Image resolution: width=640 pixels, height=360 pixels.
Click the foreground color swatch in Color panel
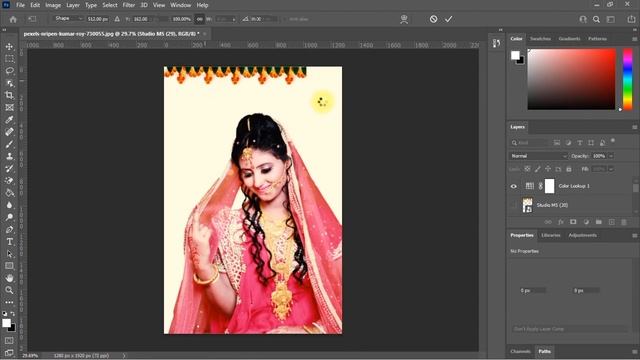tap(515, 55)
